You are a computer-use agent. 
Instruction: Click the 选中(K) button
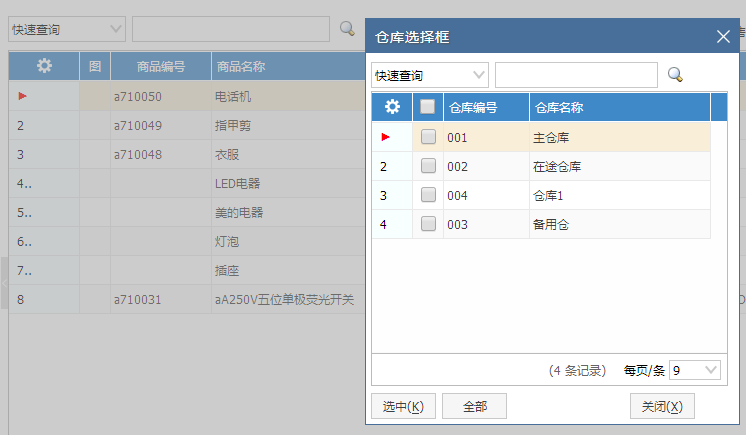pyautogui.click(x=403, y=406)
